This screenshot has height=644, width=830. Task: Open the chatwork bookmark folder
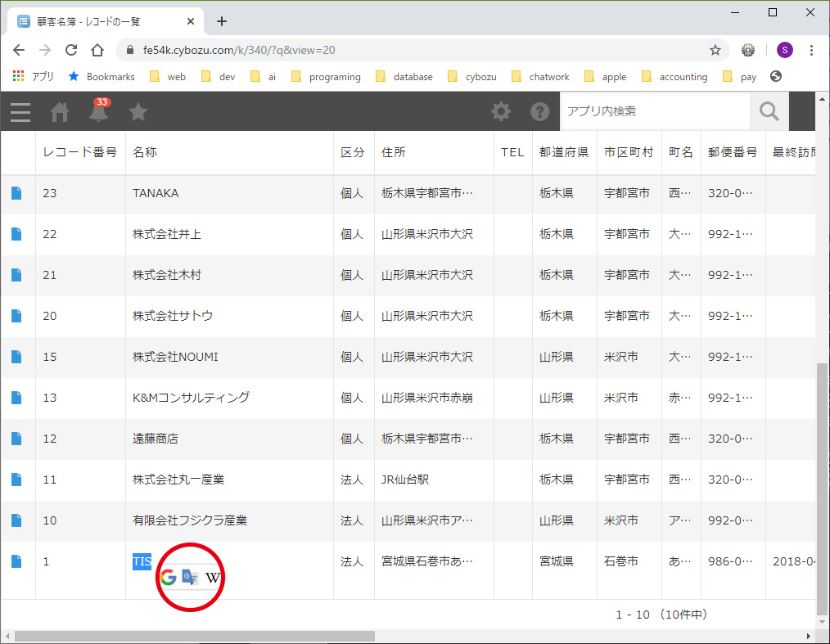tap(540, 77)
